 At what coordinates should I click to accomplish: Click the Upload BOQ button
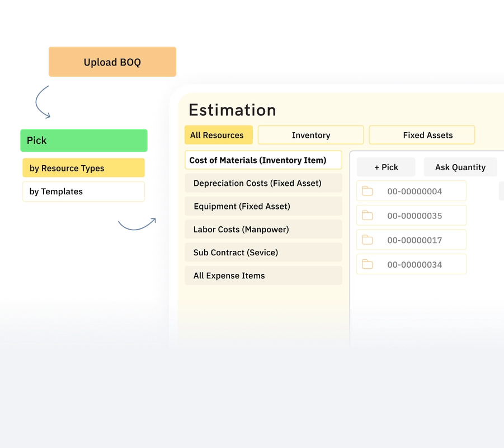tap(112, 62)
